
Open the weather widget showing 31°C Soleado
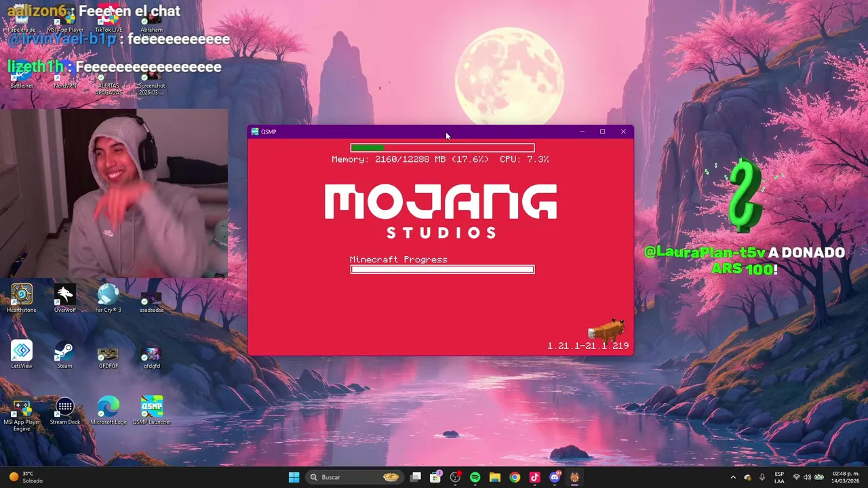pos(26,477)
